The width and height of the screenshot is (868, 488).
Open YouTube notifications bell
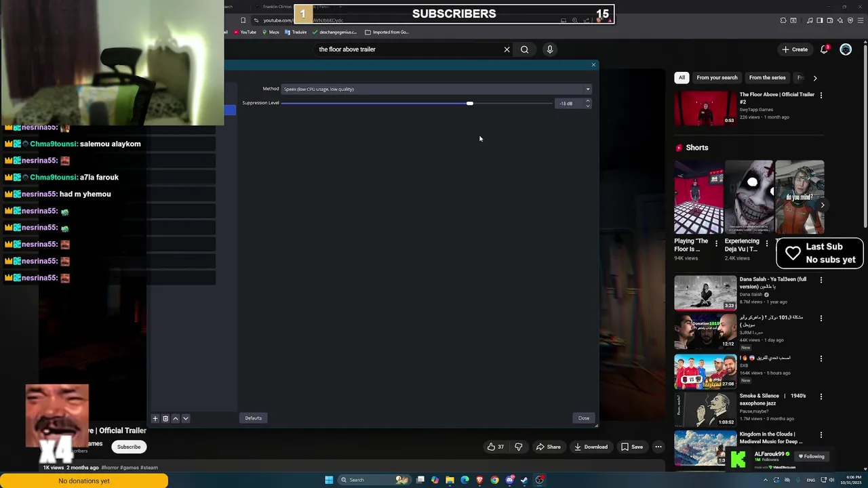click(x=825, y=49)
